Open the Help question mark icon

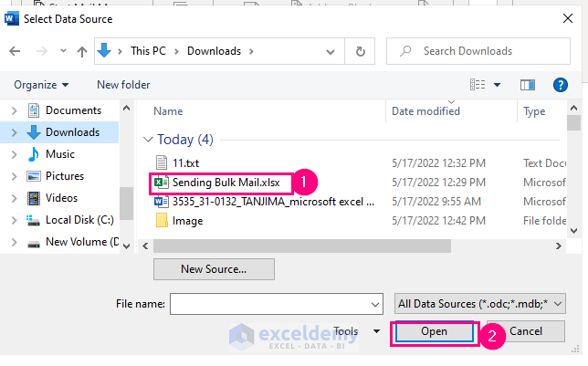click(561, 85)
